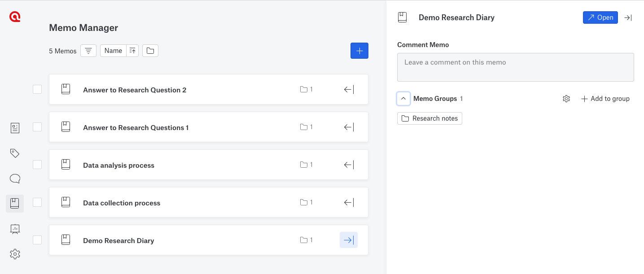Open Memo Groups settings gear
The image size is (644, 274).
(566, 98)
